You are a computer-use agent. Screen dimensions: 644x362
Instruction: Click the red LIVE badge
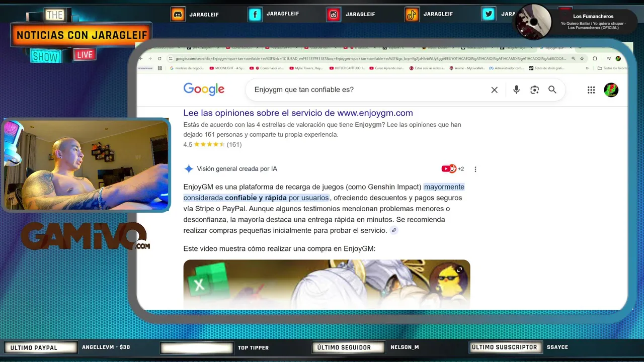[85, 55]
